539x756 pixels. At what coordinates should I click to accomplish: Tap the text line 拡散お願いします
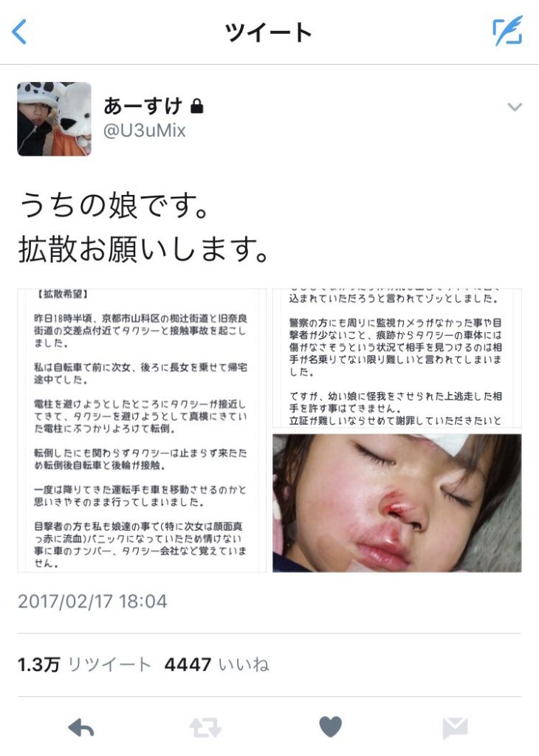pos(144,249)
